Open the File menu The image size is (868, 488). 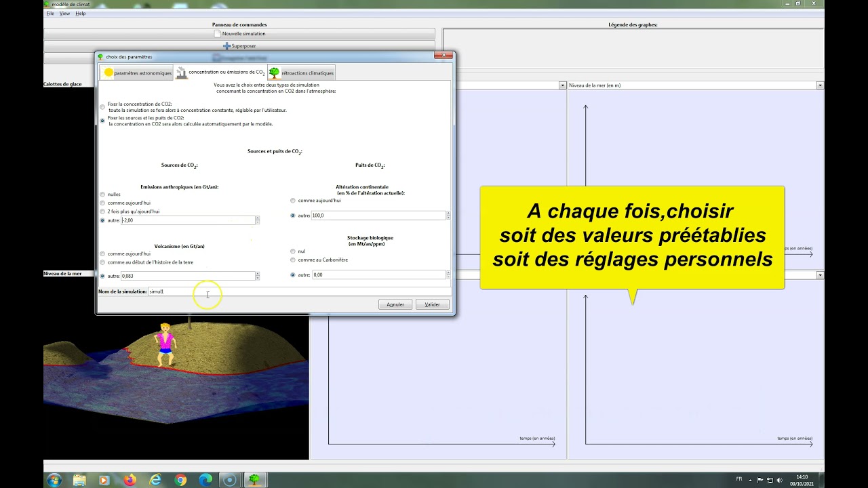click(50, 14)
